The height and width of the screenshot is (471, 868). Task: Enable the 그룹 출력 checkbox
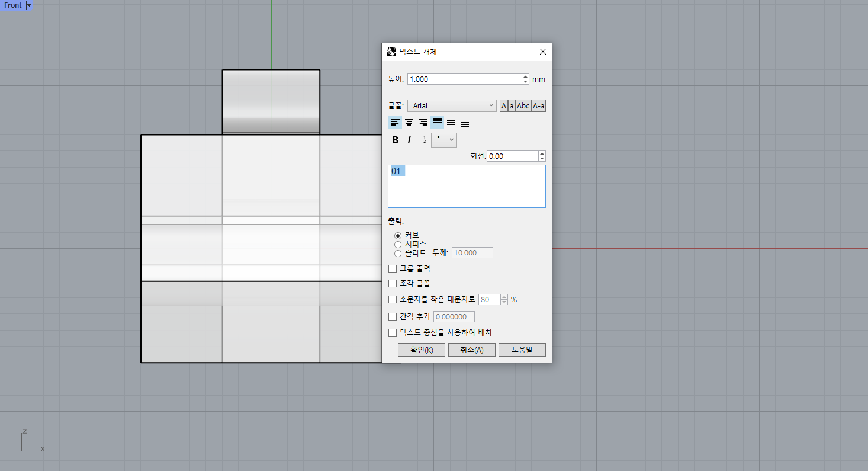click(x=393, y=268)
